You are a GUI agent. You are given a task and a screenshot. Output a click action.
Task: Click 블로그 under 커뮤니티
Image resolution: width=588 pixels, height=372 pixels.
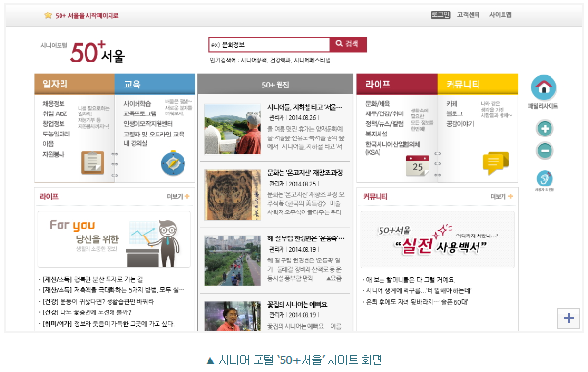(454, 113)
